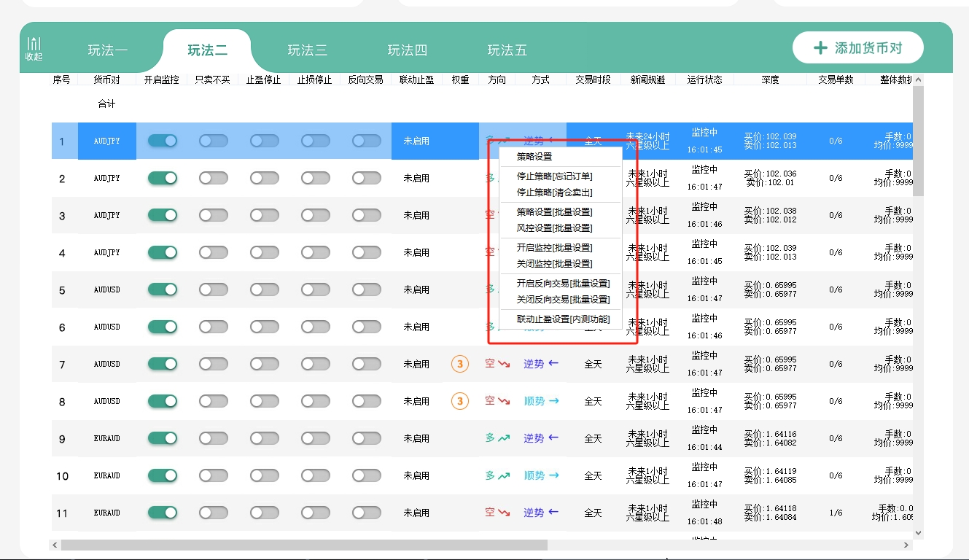Screen dimensions: 969x560
Task: Switch to 玩法四 tab
Action: (408, 50)
